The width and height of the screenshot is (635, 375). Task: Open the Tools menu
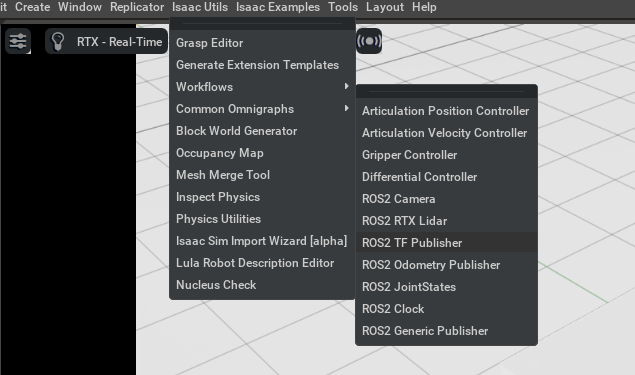(x=343, y=7)
